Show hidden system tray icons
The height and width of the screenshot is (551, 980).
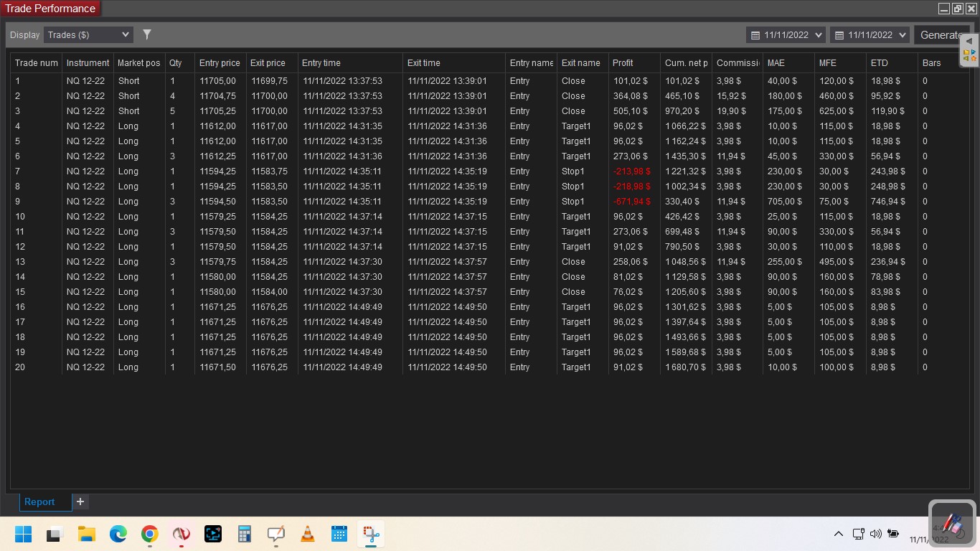coord(838,534)
